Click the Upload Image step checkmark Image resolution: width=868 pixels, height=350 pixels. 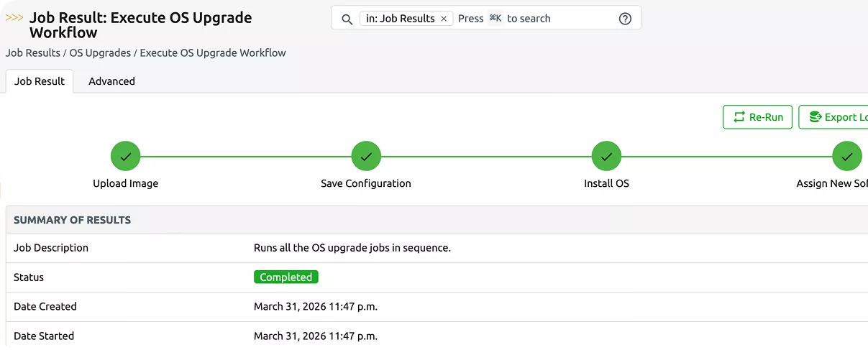pos(125,156)
